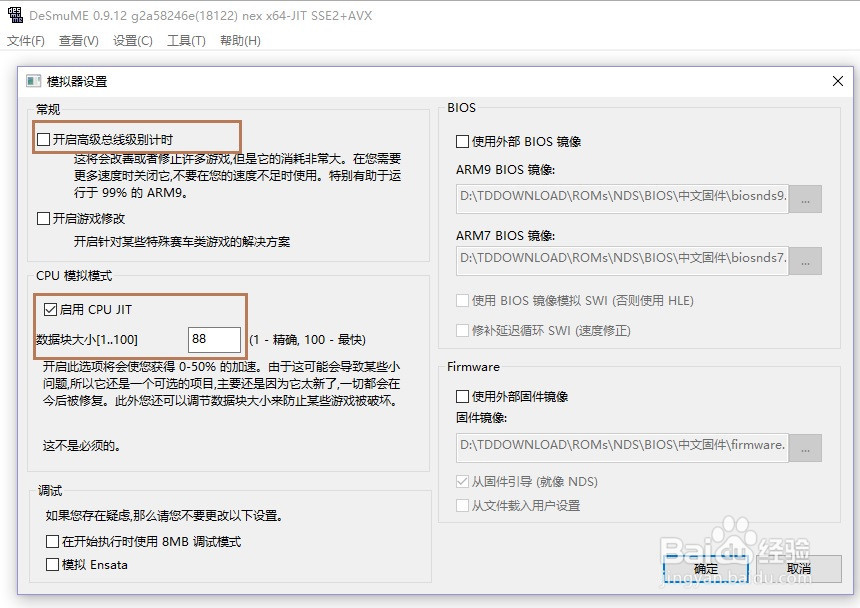Enable the 开启高级总线级别计时 checkbox
The image size is (860, 608).
point(43,137)
